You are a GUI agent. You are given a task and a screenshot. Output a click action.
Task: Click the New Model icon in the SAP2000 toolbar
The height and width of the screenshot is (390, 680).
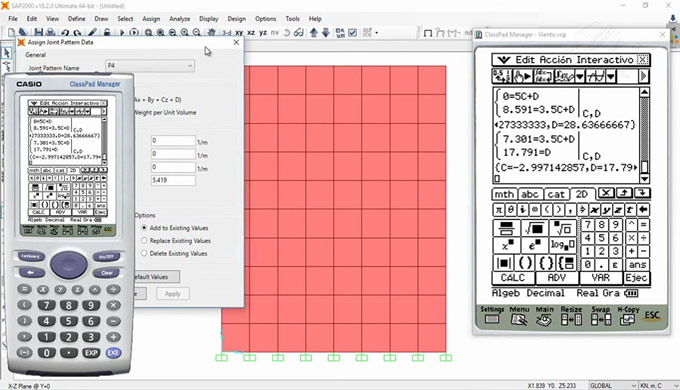tap(11, 33)
